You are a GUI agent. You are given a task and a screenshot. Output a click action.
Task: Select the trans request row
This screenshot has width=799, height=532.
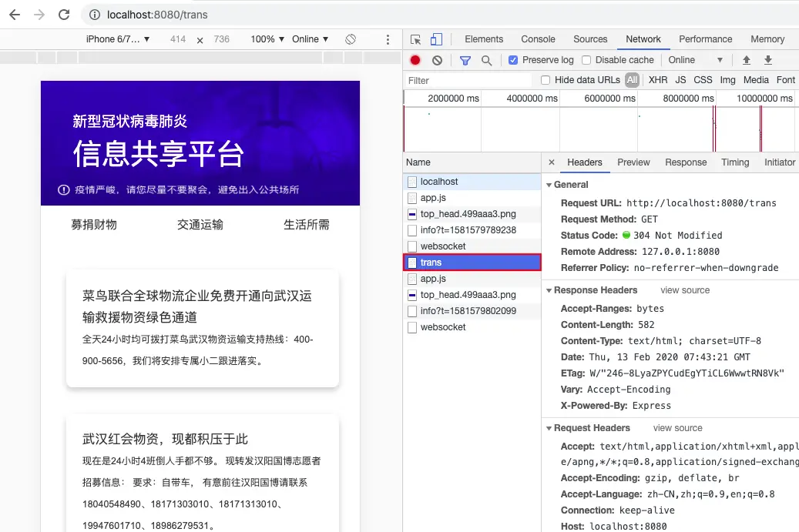point(472,263)
